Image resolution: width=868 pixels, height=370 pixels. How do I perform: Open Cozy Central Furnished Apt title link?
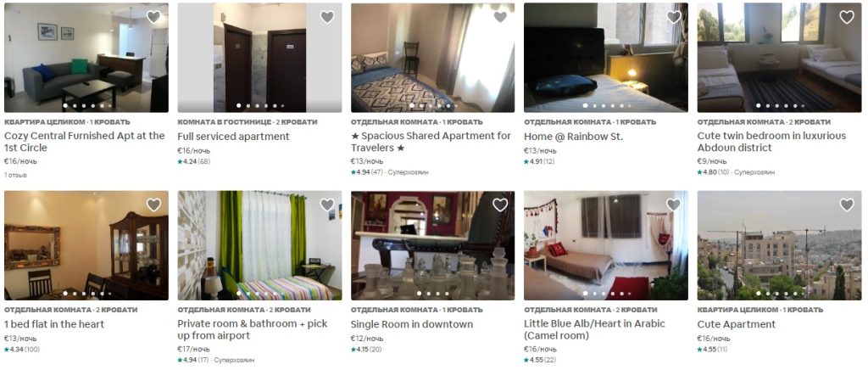84,142
